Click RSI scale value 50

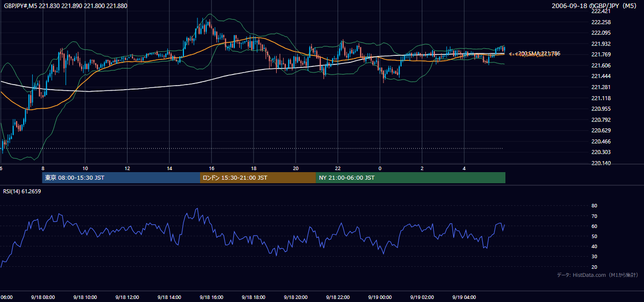[594, 236]
